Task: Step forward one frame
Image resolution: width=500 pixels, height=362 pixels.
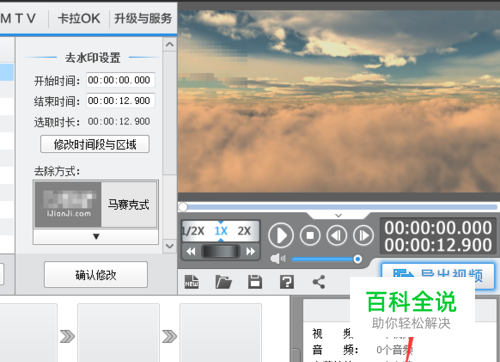Action: 363,235
